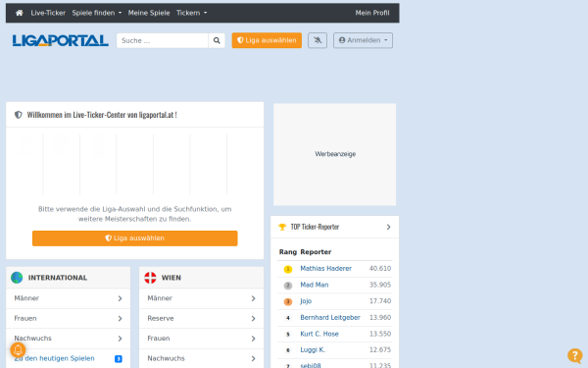Open reporter Mad Man
Viewport: 588px width, 368px height.
click(315, 285)
